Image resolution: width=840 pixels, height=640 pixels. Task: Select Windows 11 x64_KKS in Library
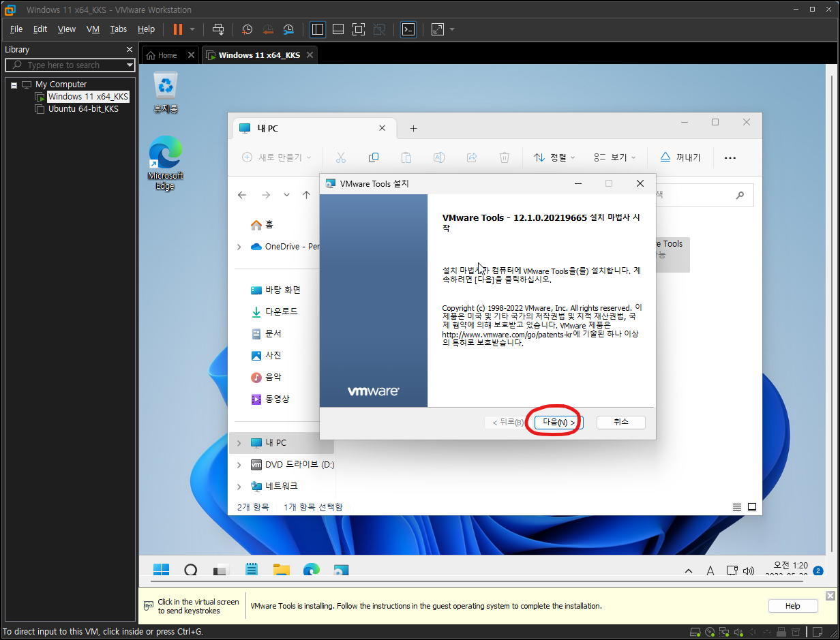88,97
